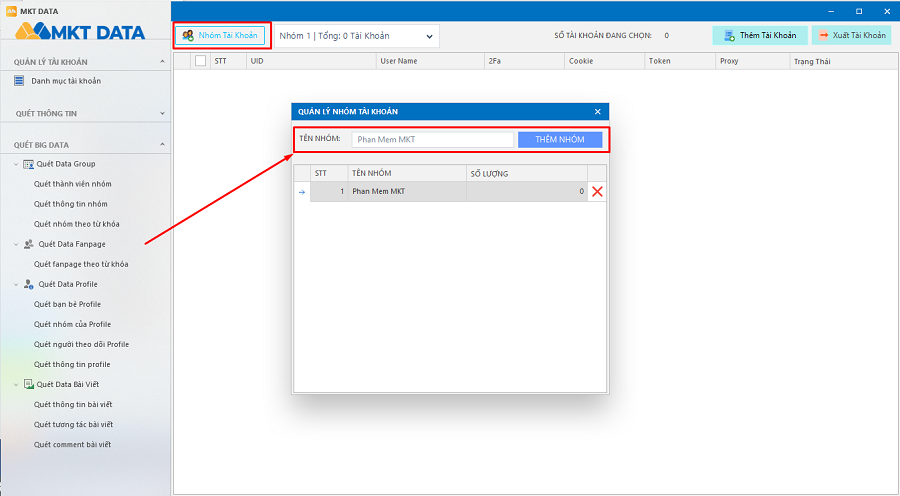Image resolution: width=900 pixels, height=496 pixels.
Task: Open Quét comment bài viết
Action: pyautogui.click(x=72, y=444)
